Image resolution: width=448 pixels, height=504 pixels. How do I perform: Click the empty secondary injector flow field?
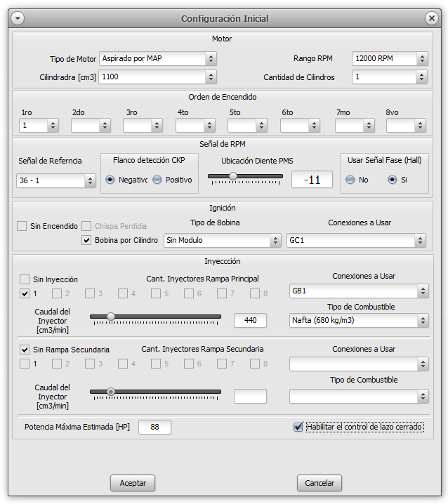250,397
